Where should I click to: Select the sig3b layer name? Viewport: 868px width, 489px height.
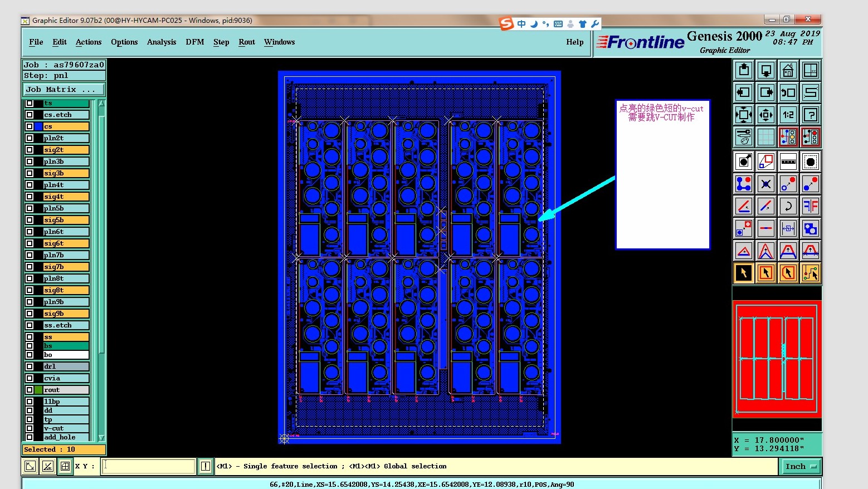(66, 173)
